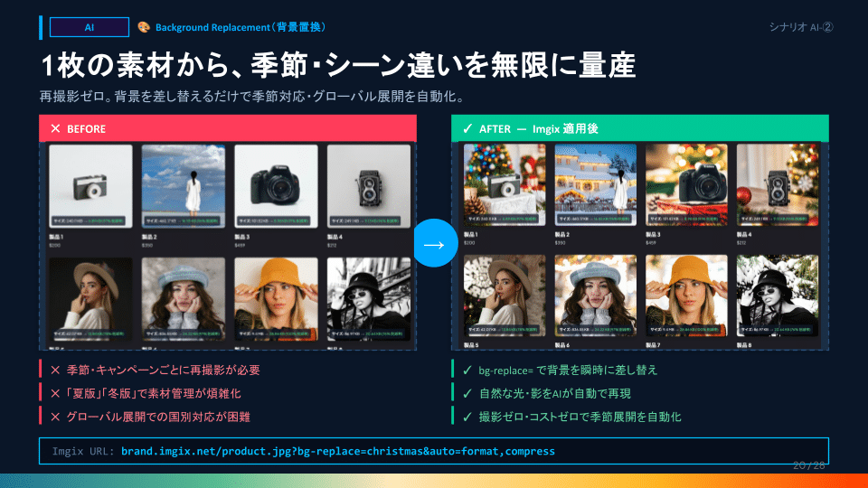The width and height of the screenshot is (868, 488).
Task: Select text bg-replace= で背景を瞬時に差し替え
Action: (x=568, y=371)
